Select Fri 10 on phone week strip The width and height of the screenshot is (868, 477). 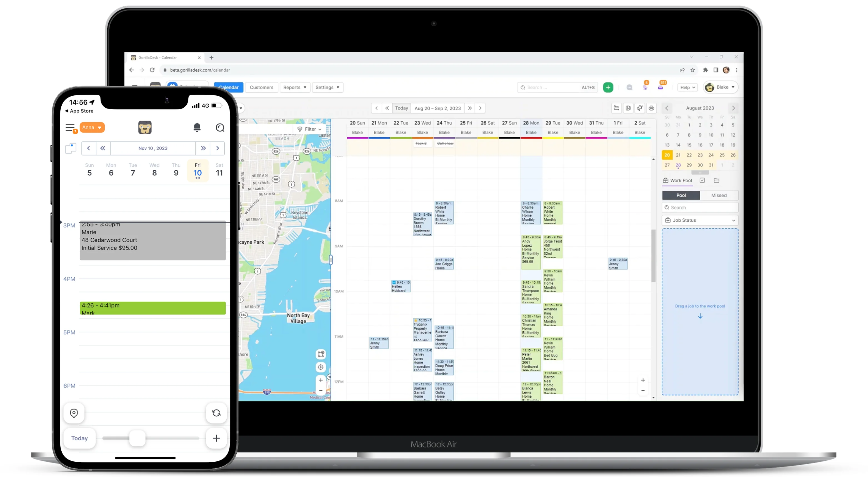click(x=197, y=171)
